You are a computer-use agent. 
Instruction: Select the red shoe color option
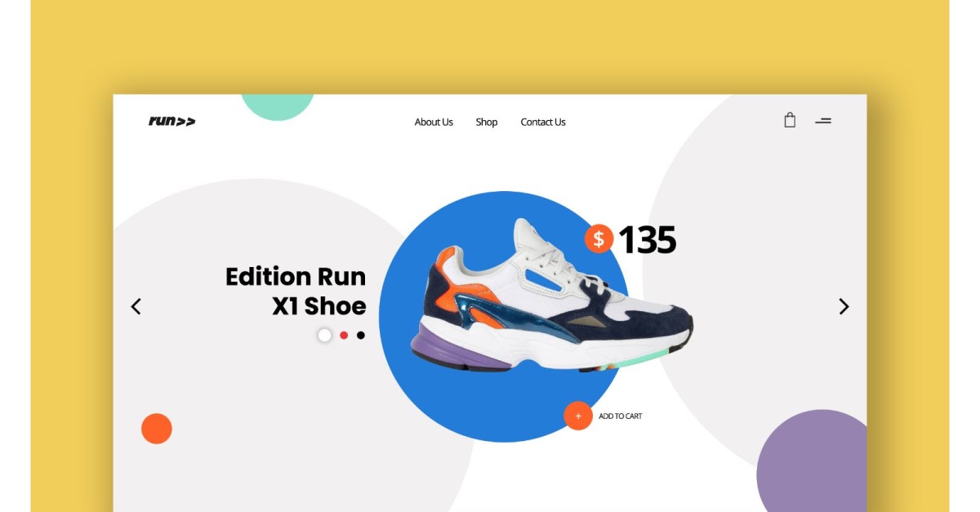click(x=344, y=335)
